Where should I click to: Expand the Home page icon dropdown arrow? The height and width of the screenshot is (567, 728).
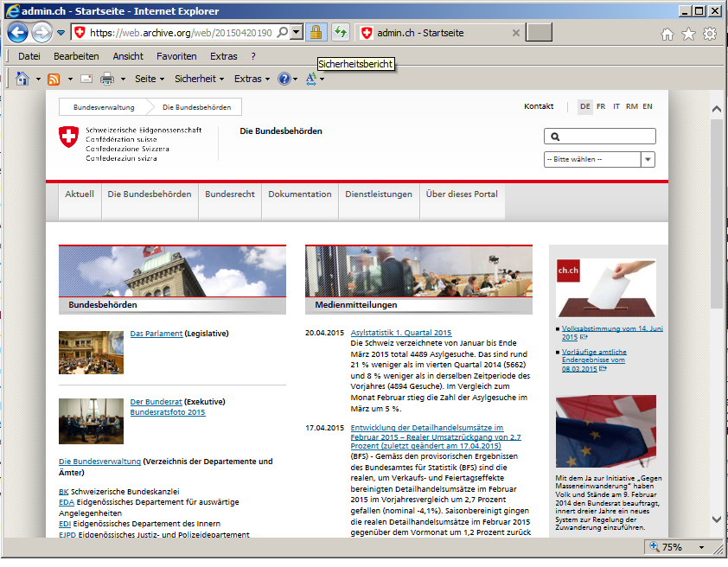click(38, 80)
